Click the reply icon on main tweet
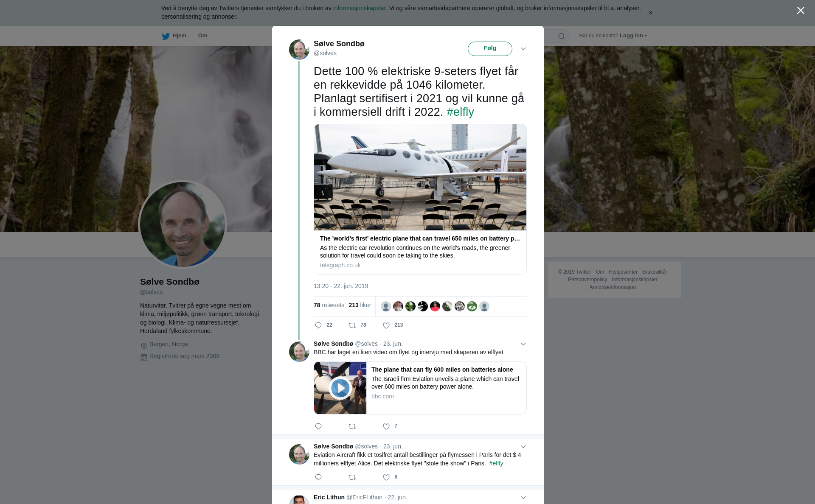 [x=318, y=325]
